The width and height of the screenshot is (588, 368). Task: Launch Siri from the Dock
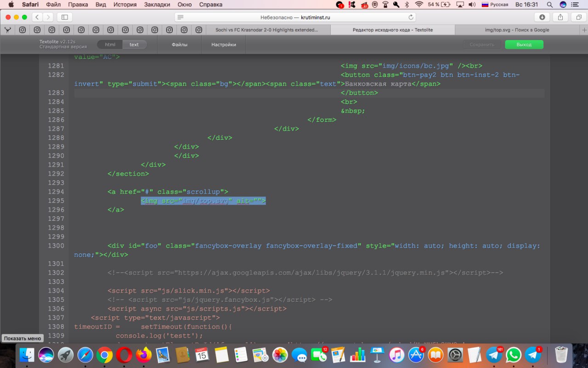click(x=46, y=355)
